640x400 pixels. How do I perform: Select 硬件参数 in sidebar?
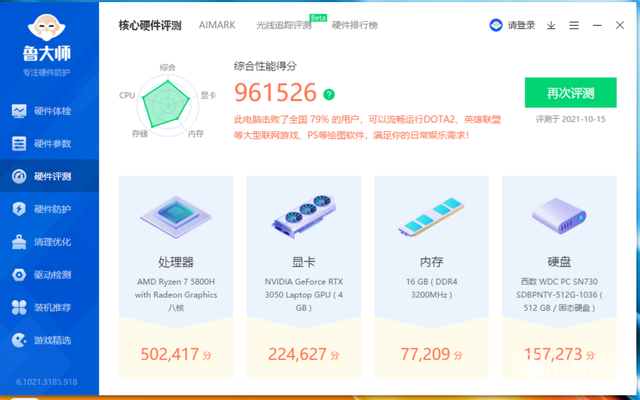tap(52, 144)
